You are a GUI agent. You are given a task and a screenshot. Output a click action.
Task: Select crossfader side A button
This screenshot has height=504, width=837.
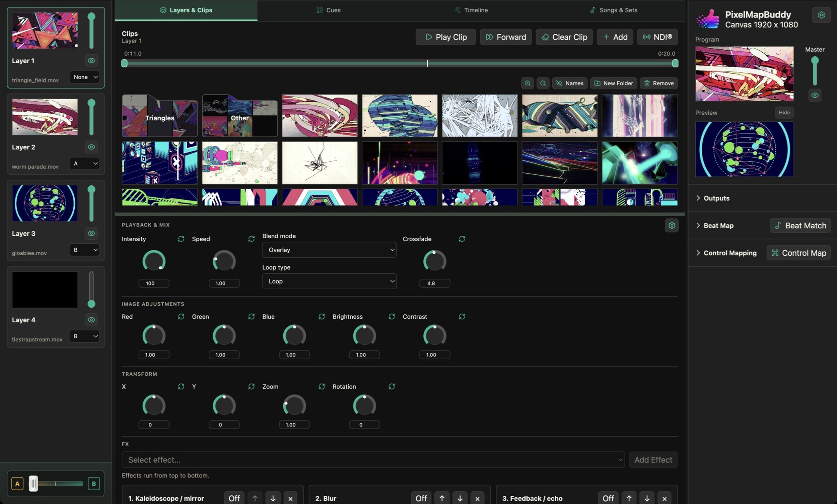click(x=17, y=484)
